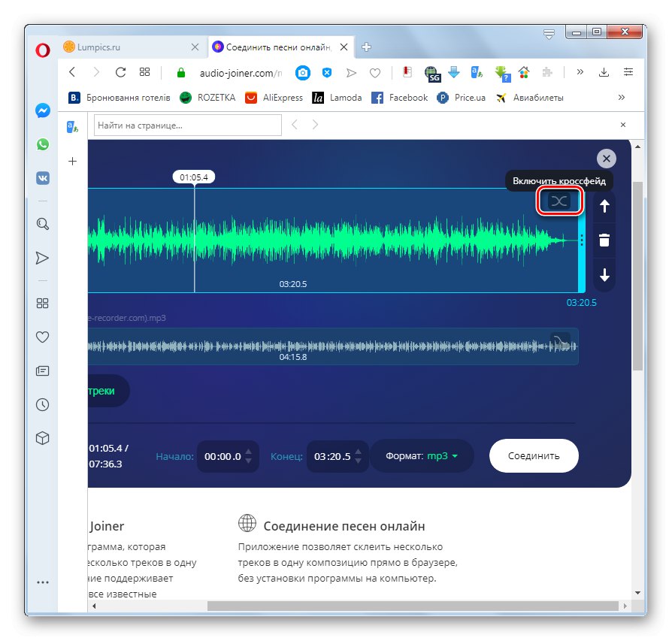The image size is (672, 641).
Task: Open Messenger in sidebar
Action: [42, 110]
